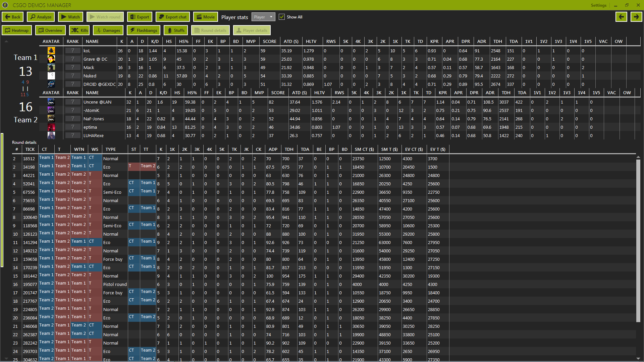This screenshot has height=362, width=644.
Task: Sort Team 1 table by ADR
Action: tap(481, 42)
